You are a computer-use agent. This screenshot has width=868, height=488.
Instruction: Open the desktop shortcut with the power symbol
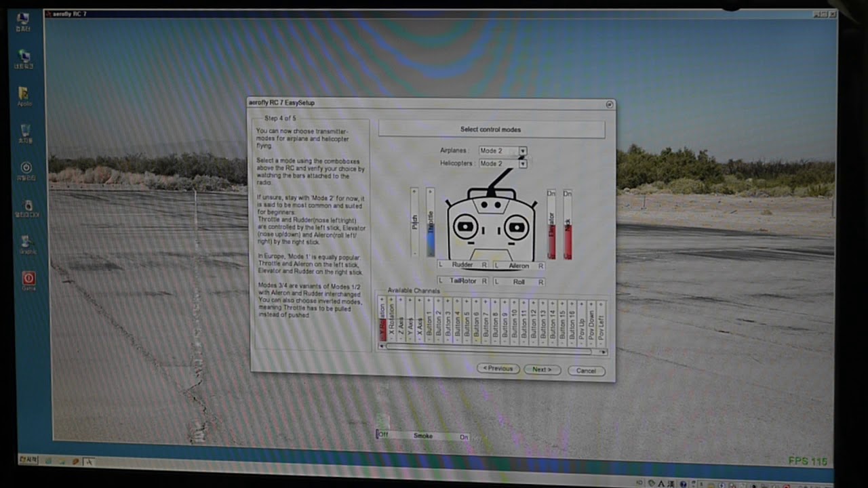coord(26,170)
